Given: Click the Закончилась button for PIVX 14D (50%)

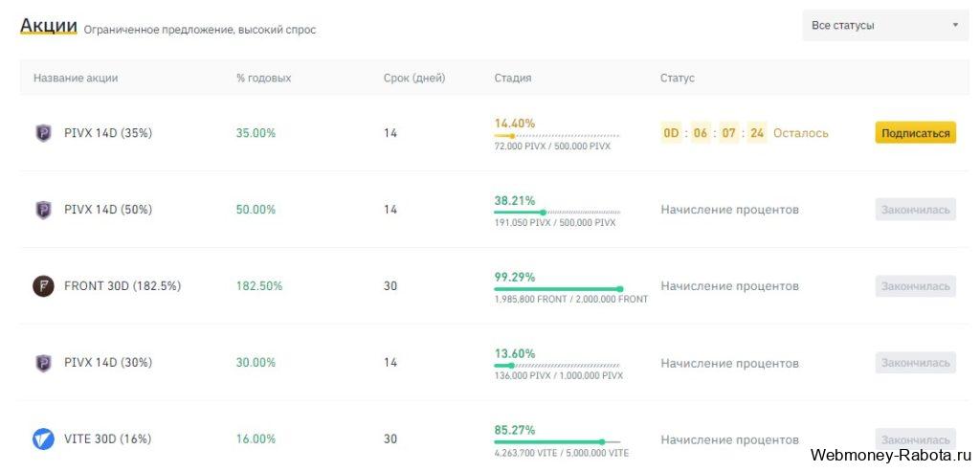Looking at the screenshot, I should click(x=915, y=210).
